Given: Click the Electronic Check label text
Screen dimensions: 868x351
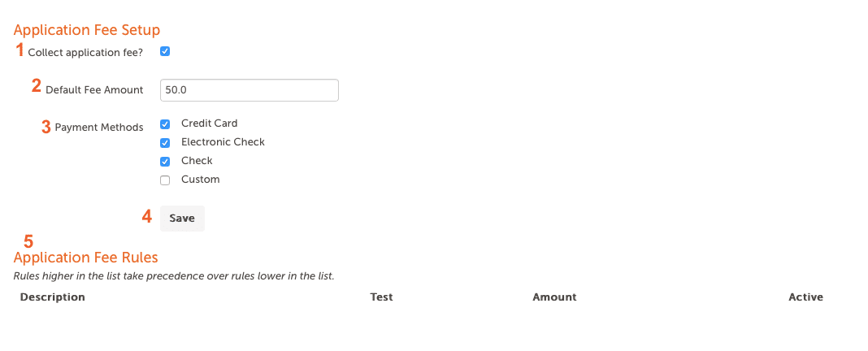Looking at the screenshot, I should (x=223, y=141).
